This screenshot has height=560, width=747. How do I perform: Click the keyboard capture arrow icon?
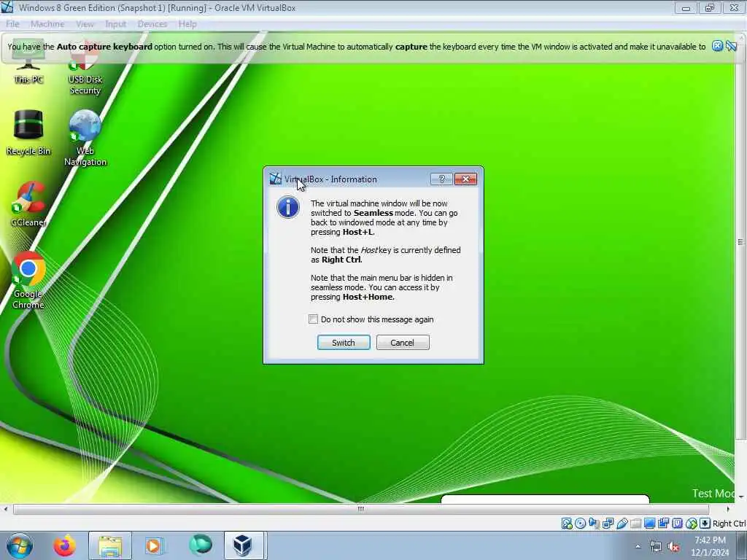pyautogui.click(x=705, y=524)
